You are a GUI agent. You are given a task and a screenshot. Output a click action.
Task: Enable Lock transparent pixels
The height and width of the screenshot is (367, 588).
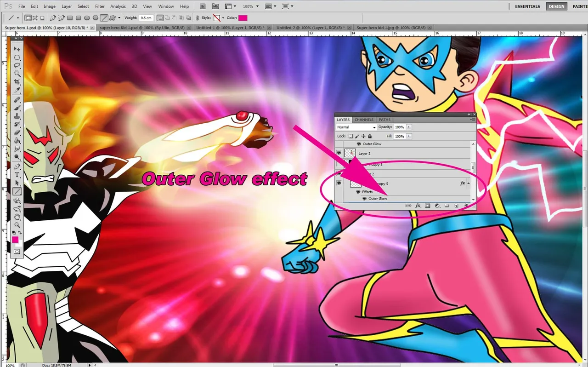pos(351,136)
